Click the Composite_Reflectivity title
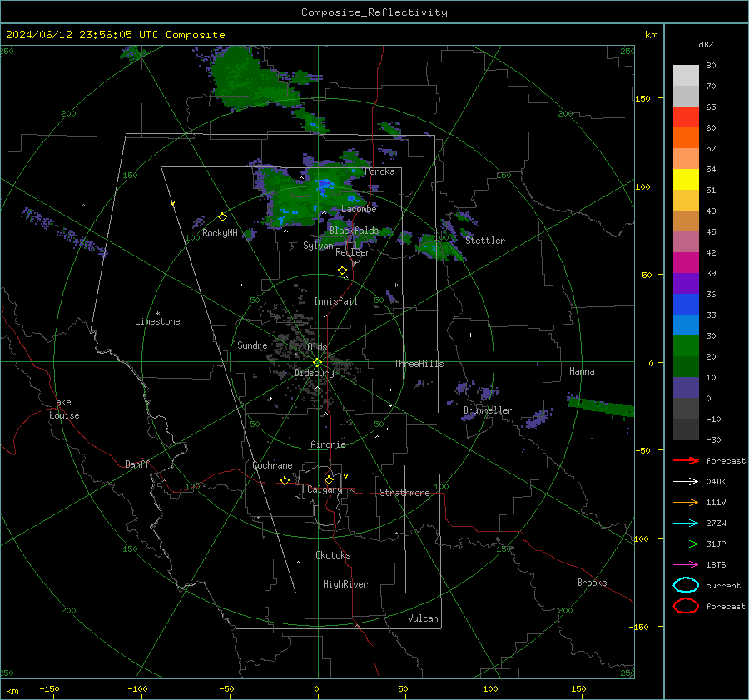The height and width of the screenshot is (700, 749). [x=374, y=12]
